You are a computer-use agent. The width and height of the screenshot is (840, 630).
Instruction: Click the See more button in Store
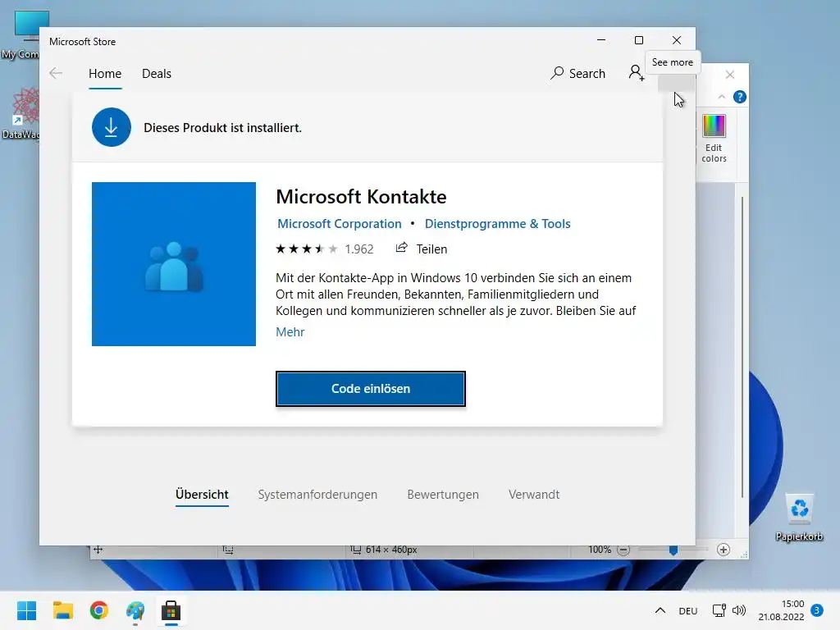point(677,82)
